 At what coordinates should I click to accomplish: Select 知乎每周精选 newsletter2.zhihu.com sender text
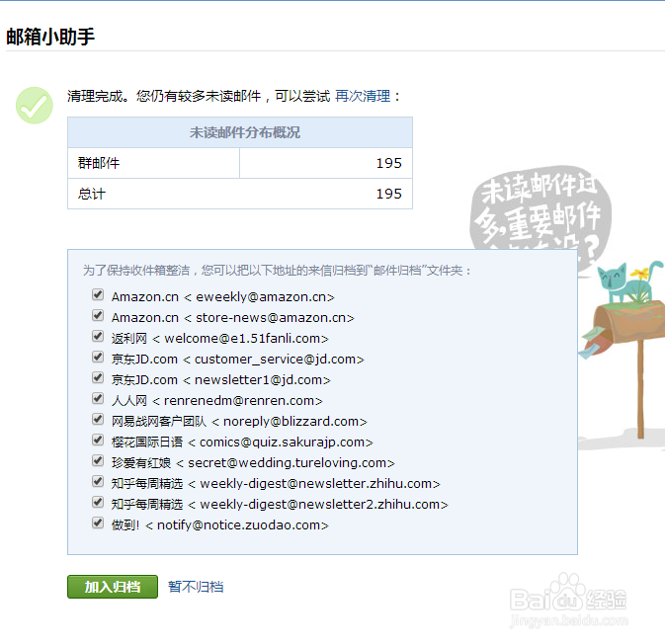click(280, 505)
